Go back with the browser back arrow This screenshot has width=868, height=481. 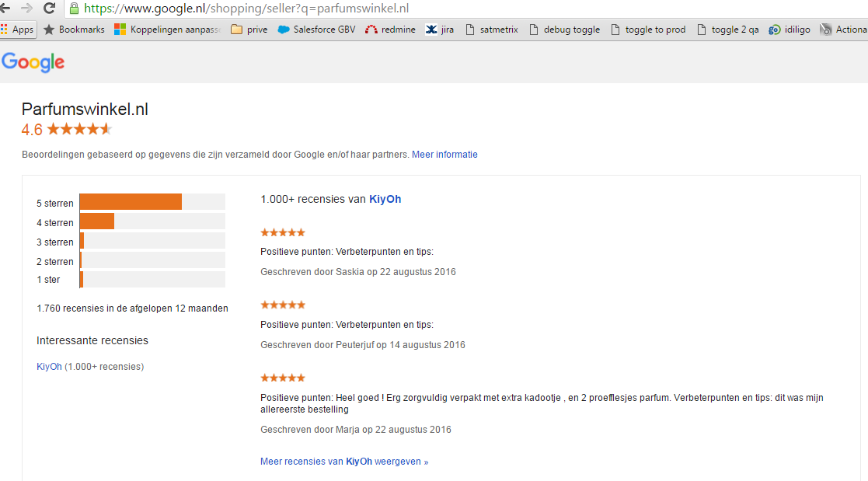[5, 9]
